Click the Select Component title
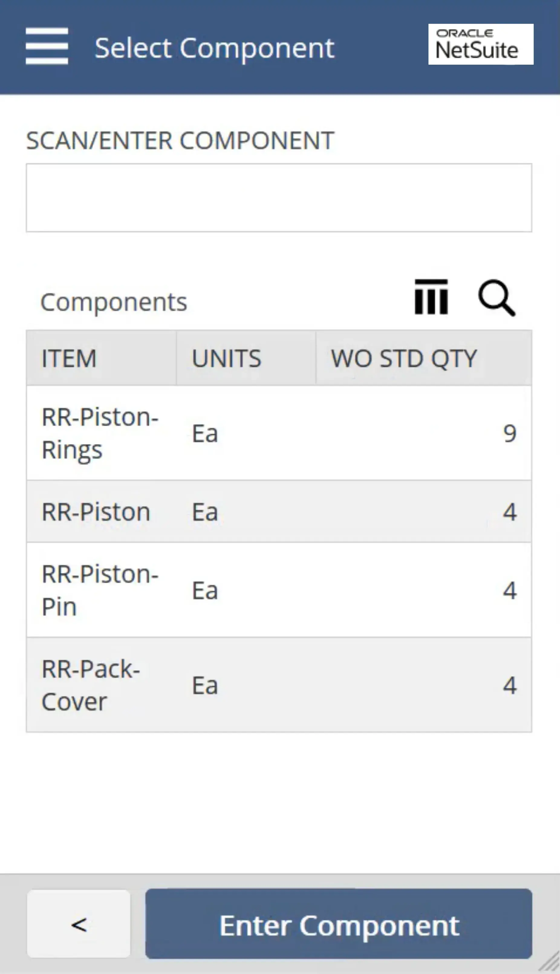560x974 pixels. (x=214, y=47)
